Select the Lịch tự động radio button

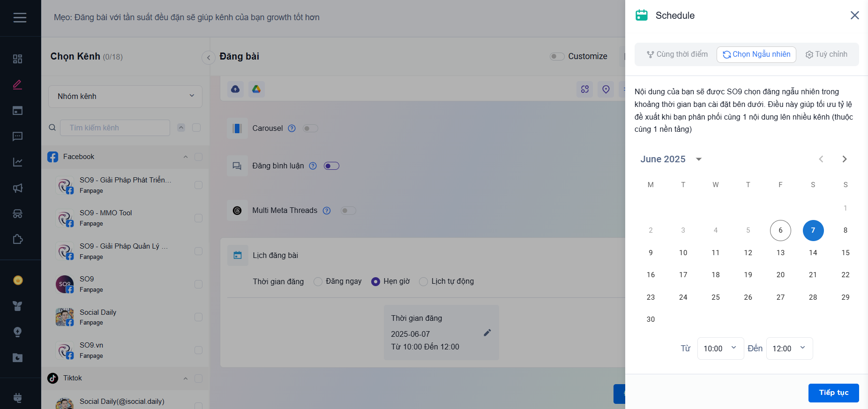tap(423, 281)
